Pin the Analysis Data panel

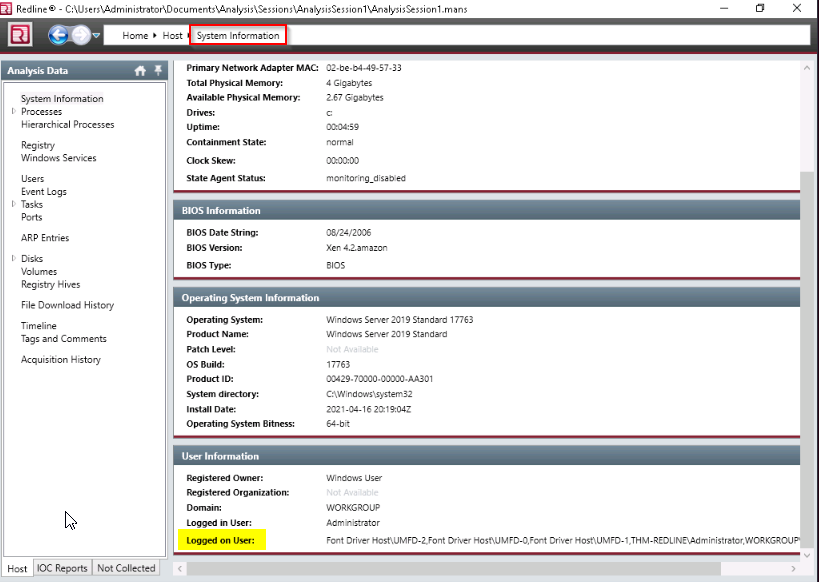tap(158, 70)
